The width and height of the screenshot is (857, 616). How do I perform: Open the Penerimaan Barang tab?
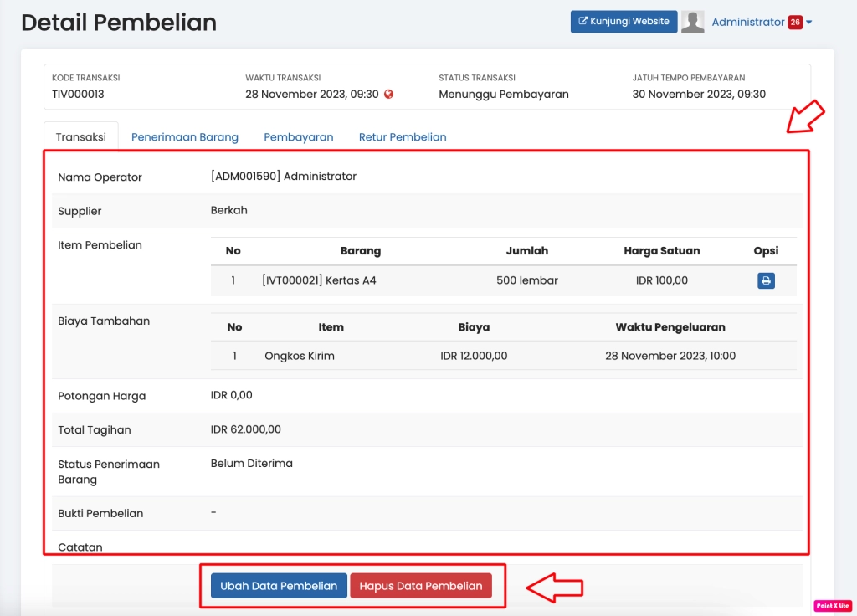[x=185, y=137]
